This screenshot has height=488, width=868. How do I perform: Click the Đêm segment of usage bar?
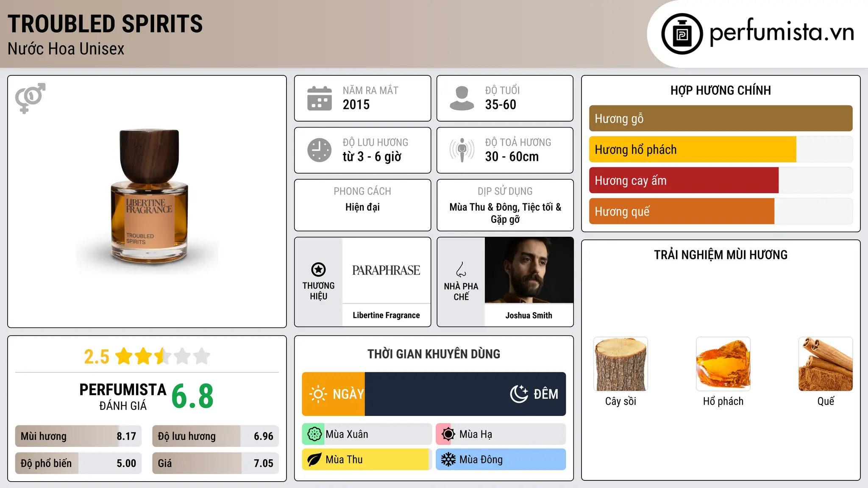(465, 394)
